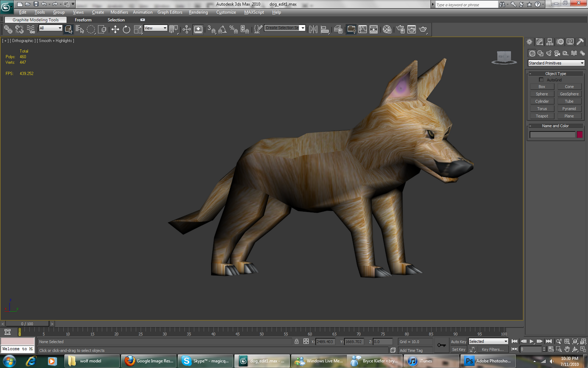This screenshot has width=588, height=368.
Task: Open the View reference coordinate system dropdown
Action: tap(155, 28)
